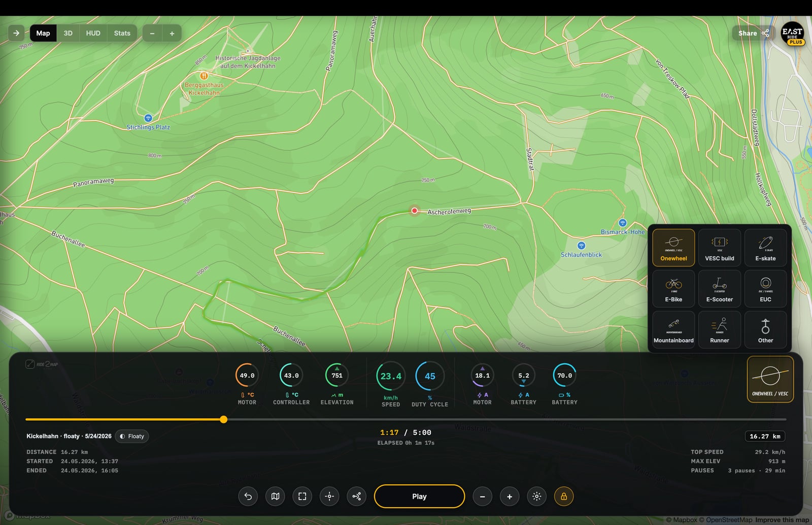This screenshot has height=525, width=812.
Task: Click the motor temperature gauge
Action: point(247,376)
